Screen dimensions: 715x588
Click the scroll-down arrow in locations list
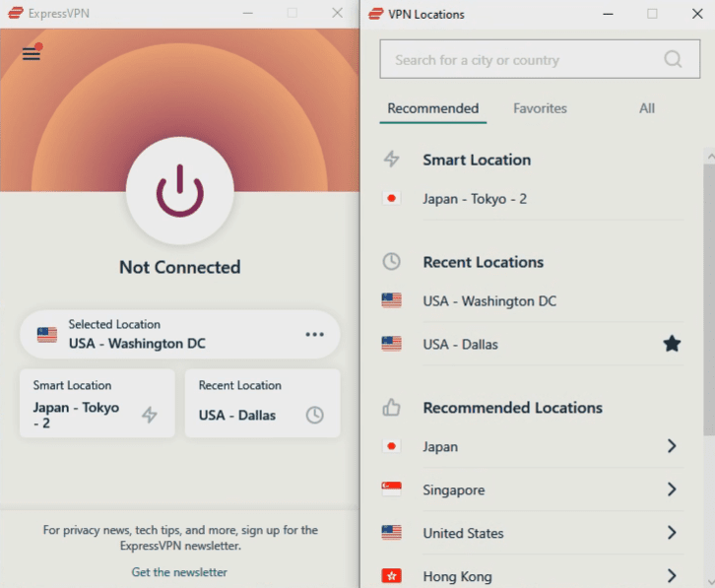[710, 582]
